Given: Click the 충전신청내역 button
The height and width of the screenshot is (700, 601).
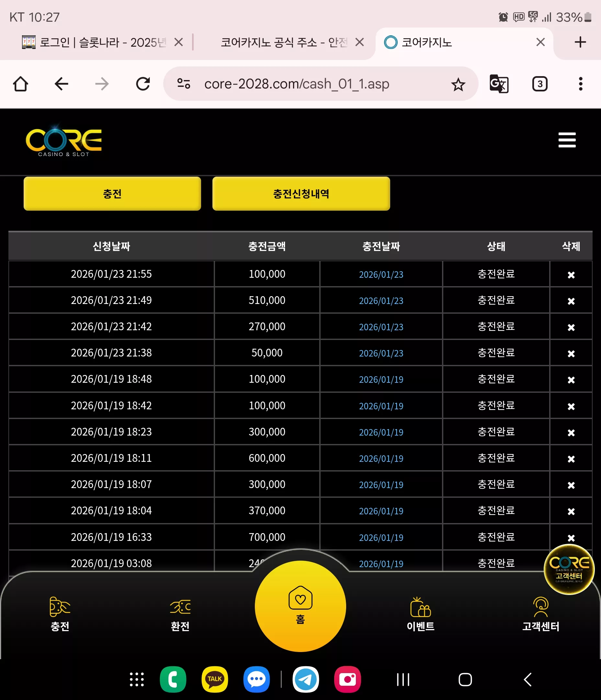Looking at the screenshot, I should pyautogui.click(x=301, y=193).
